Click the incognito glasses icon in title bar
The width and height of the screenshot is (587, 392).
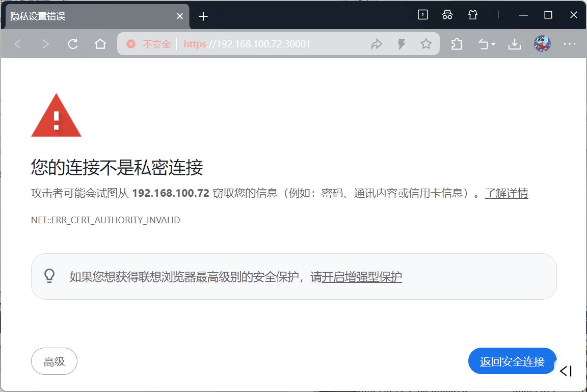point(447,15)
